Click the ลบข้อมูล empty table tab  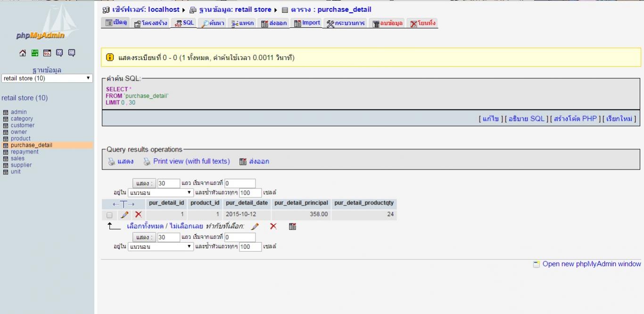click(x=388, y=23)
